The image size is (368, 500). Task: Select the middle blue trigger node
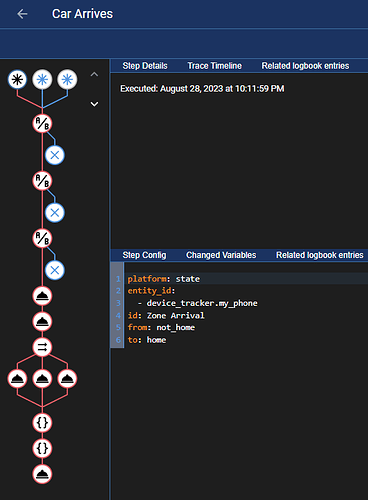pos(42,80)
